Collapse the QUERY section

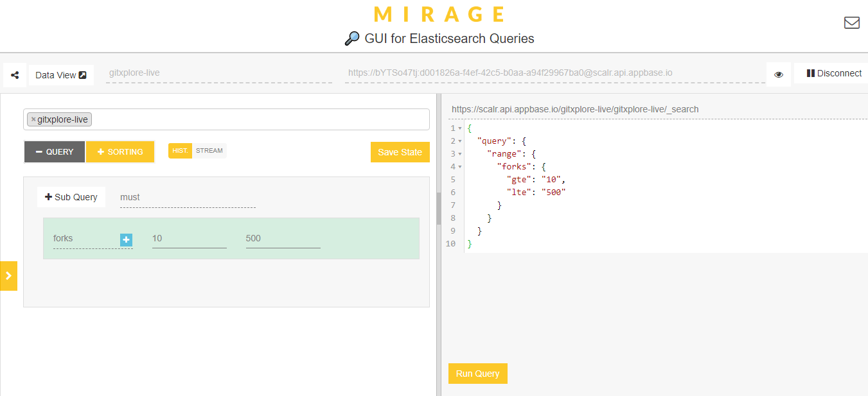point(55,152)
